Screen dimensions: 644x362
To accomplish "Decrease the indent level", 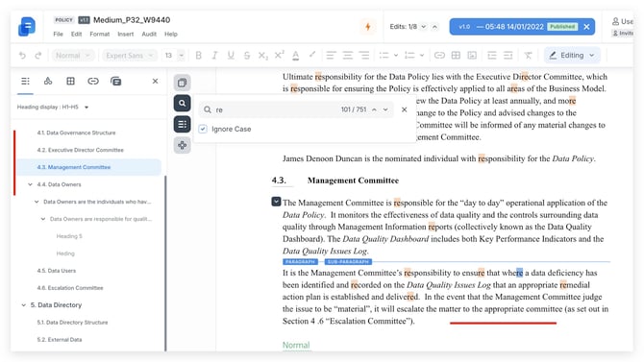I will (491, 56).
